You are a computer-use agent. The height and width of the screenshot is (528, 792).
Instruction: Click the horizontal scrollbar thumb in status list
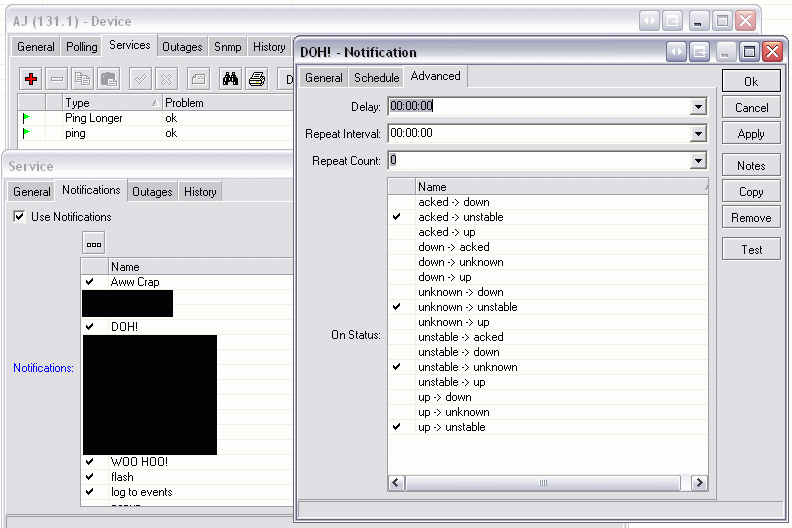(543, 483)
